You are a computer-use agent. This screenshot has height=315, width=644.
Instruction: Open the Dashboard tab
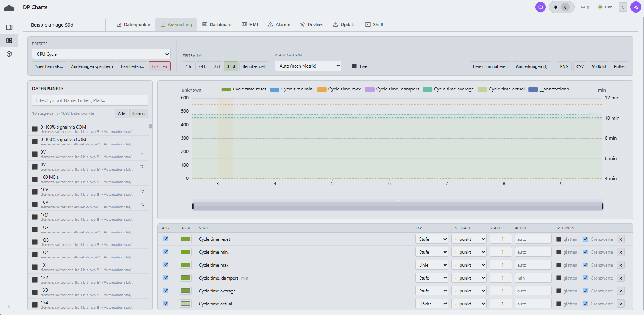(x=217, y=25)
